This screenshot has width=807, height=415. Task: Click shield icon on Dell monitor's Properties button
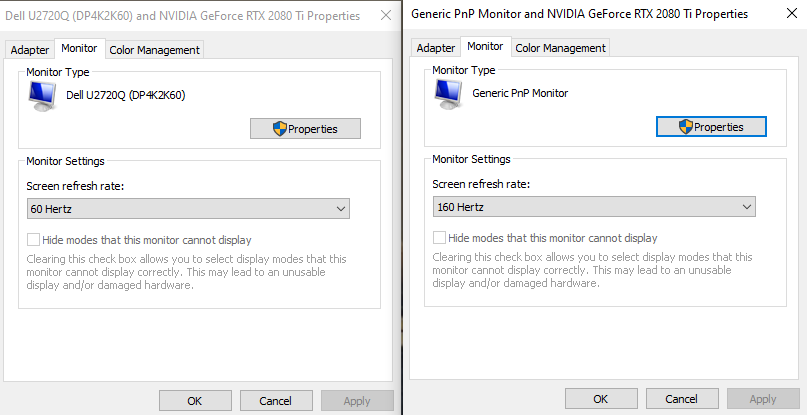tap(281, 129)
